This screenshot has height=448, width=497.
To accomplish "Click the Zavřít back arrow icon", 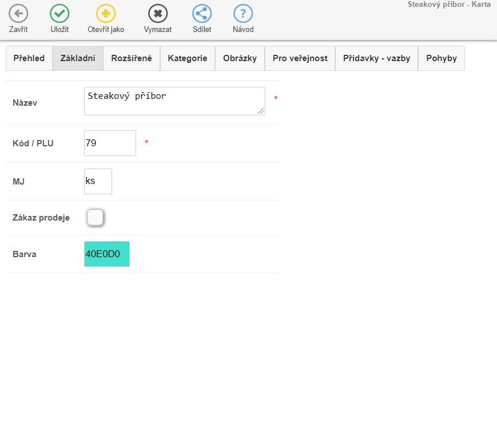I will 18,14.
